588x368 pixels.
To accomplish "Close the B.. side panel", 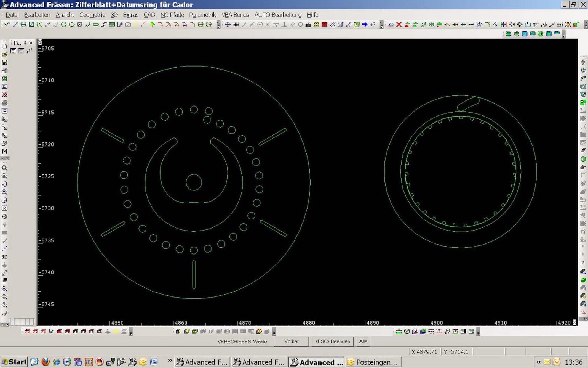I will pyautogui.click(x=31, y=43).
